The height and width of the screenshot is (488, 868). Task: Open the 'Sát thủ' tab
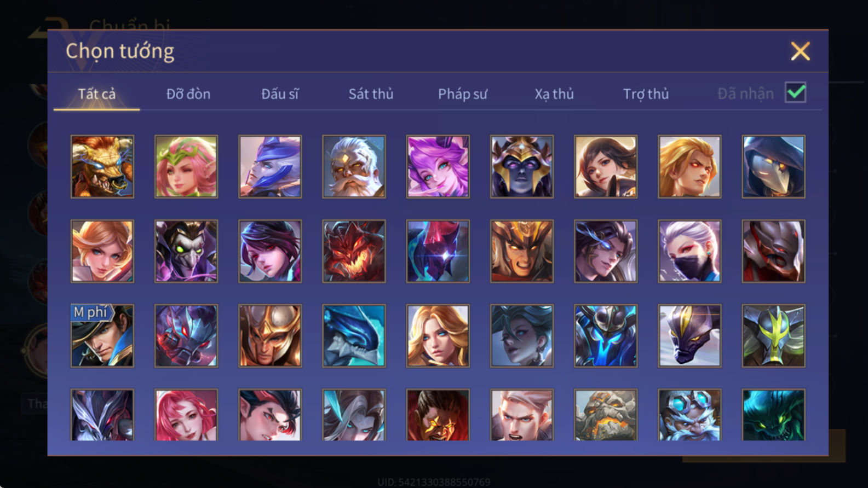[371, 94]
